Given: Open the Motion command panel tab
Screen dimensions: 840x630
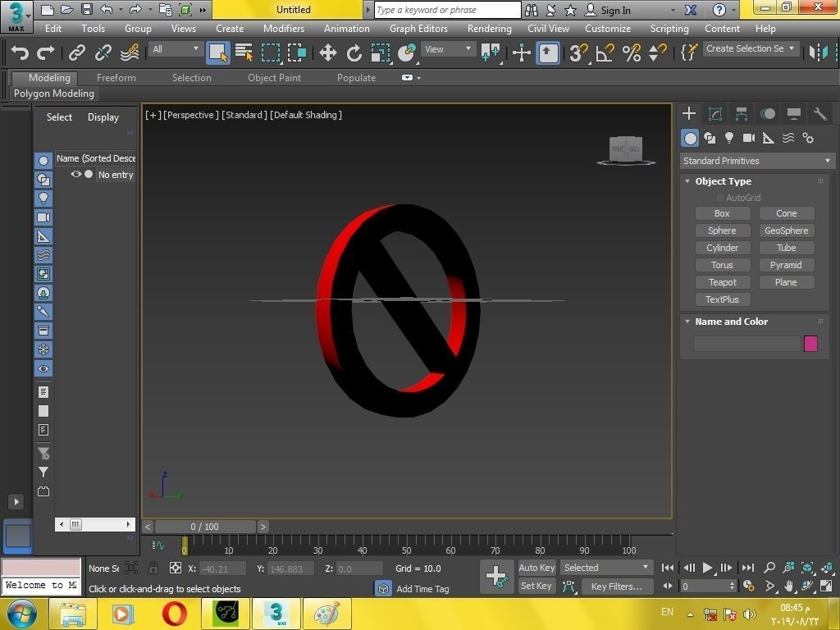Looking at the screenshot, I should tap(768, 113).
